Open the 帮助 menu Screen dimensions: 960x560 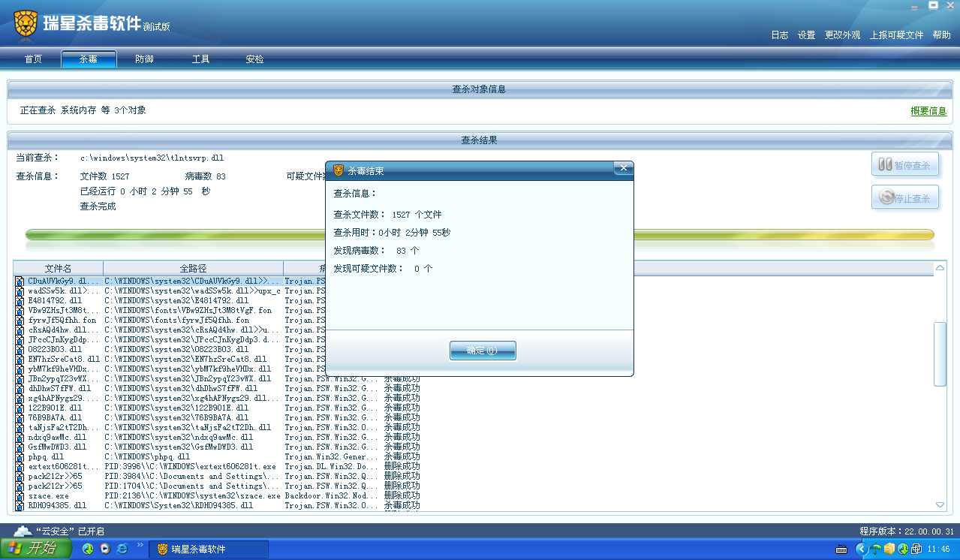942,35
